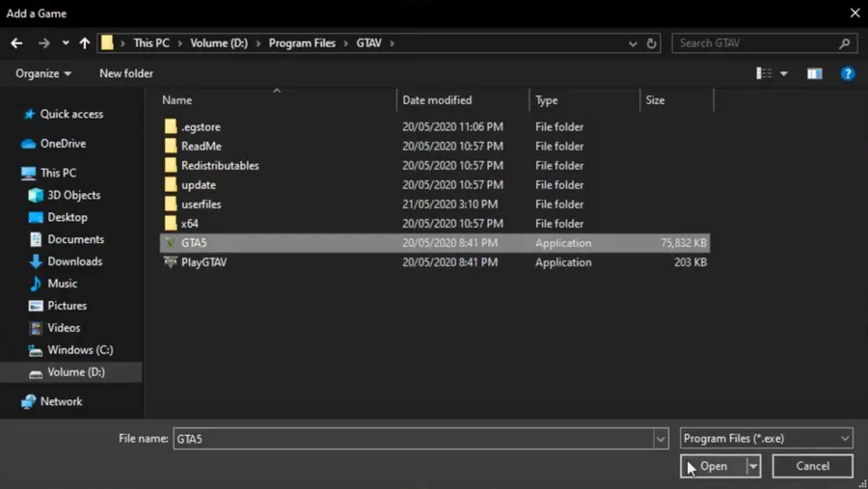Screen dimensions: 868x489
Task: Go up one folder level
Action: (x=84, y=43)
